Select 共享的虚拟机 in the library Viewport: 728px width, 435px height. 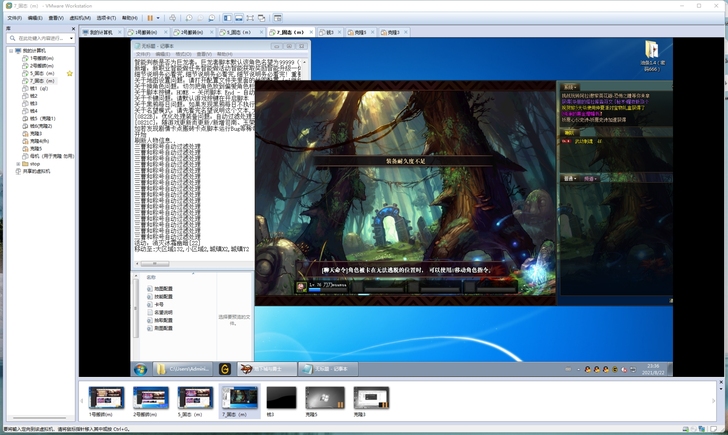click(33, 171)
